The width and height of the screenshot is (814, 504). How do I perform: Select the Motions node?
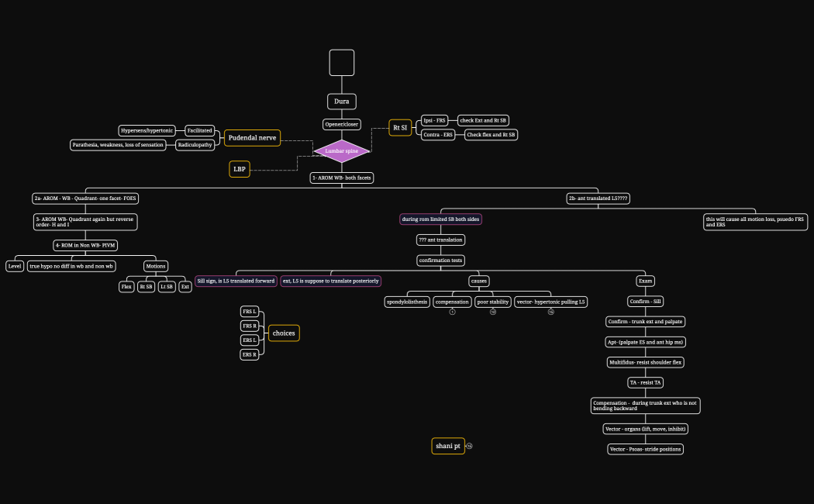(156, 265)
